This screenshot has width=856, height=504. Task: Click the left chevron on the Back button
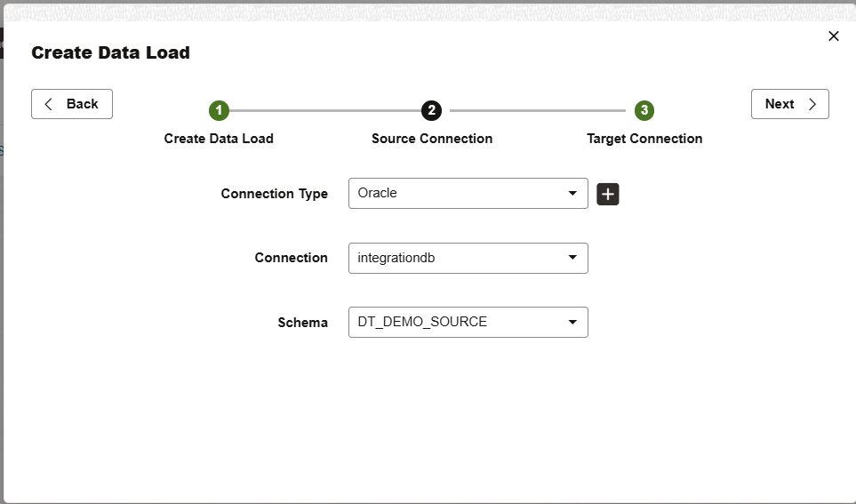tap(49, 104)
